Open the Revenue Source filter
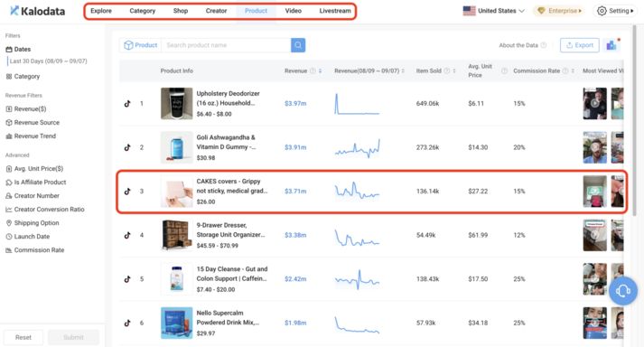Screen dimensions: 644x347 coord(33,122)
